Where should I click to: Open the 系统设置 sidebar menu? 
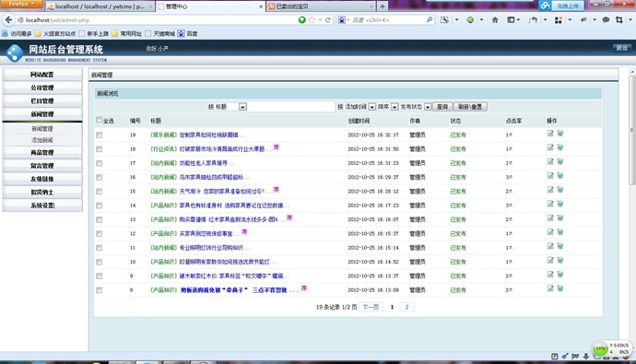(42, 205)
